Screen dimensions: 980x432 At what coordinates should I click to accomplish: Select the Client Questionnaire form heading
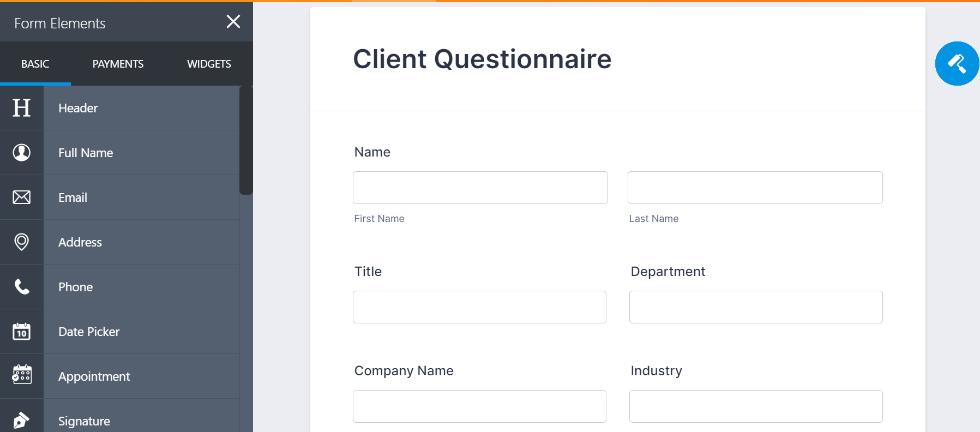[x=482, y=59]
